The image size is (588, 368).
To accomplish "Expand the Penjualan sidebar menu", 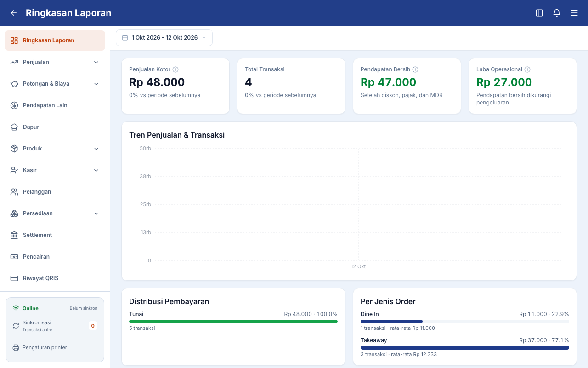I will [x=55, y=62].
